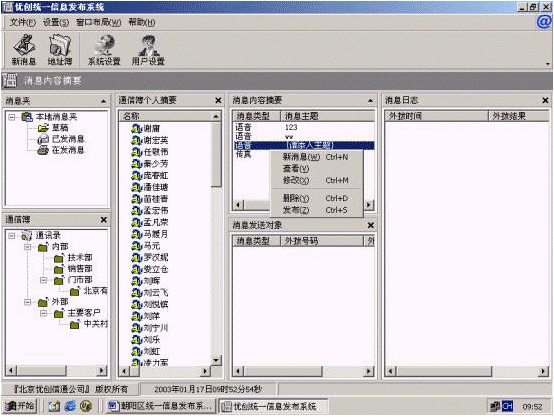Select the 草稿 folder icon

coord(43,128)
